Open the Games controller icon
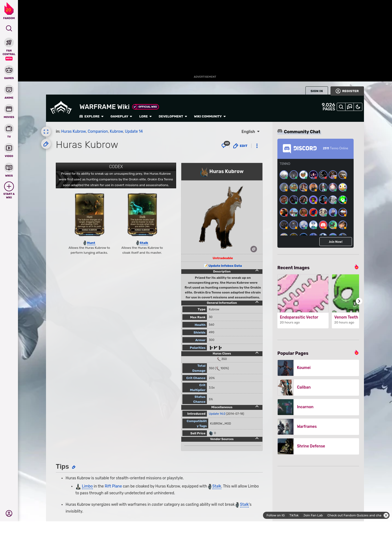 [x=9, y=70]
